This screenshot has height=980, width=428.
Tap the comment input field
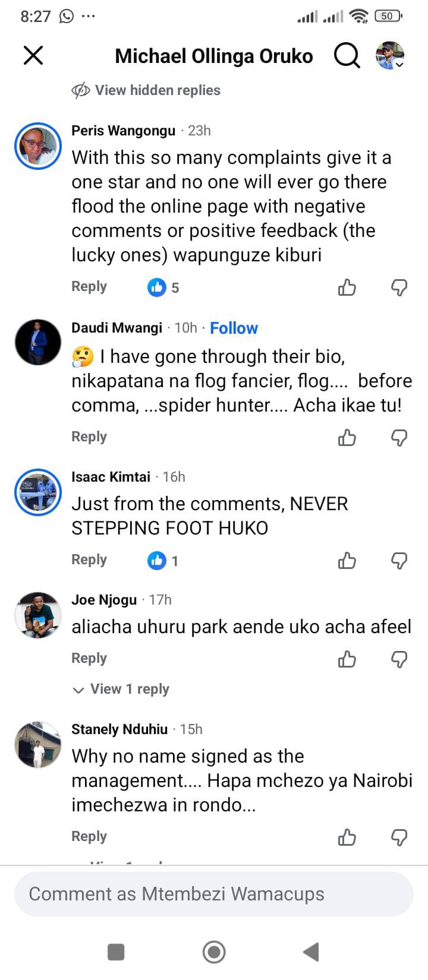(214, 894)
